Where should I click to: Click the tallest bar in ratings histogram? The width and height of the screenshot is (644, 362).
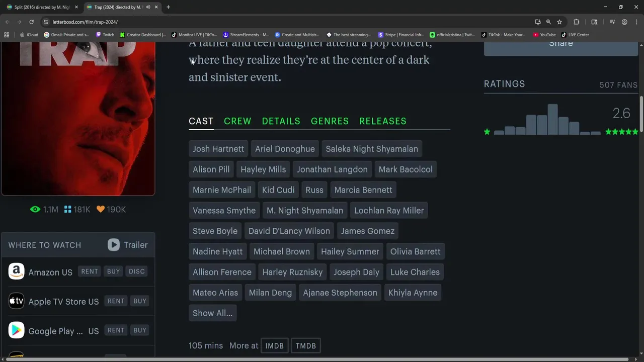[x=552, y=120]
